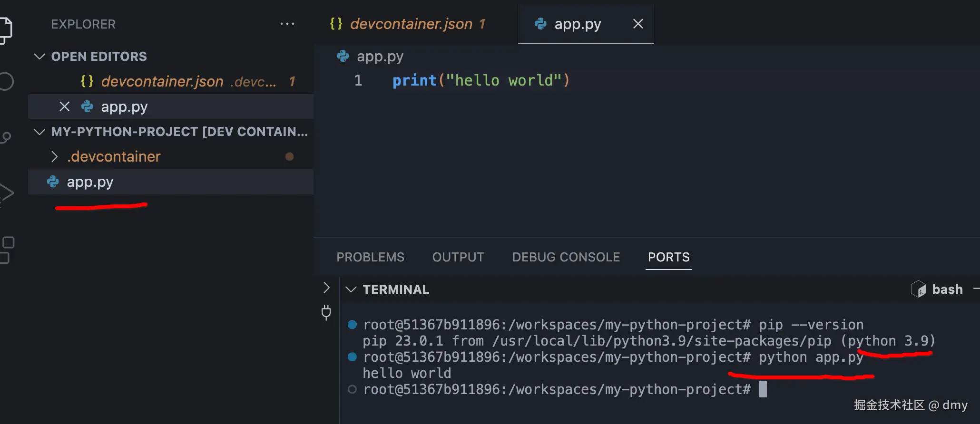
Task: Open Explorer view in activity bar
Action: coord(5,29)
